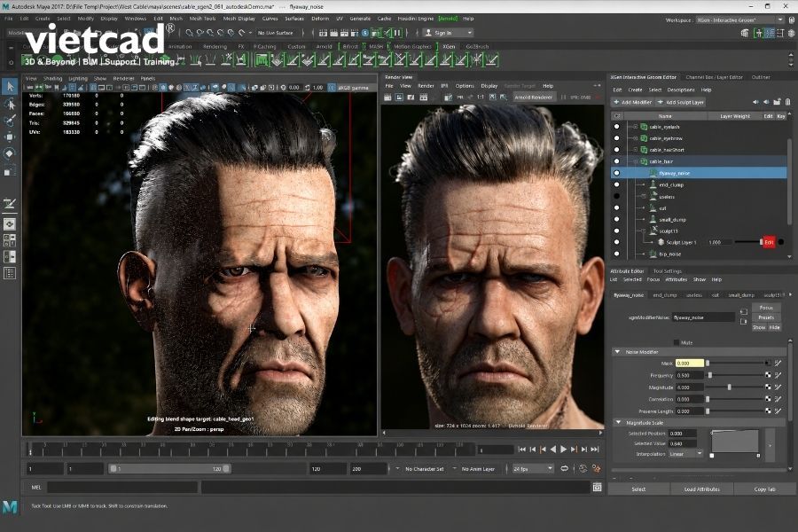The width and height of the screenshot is (798, 532).
Task: Collapse the Magnitude Scale section
Action: pos(618,423)
